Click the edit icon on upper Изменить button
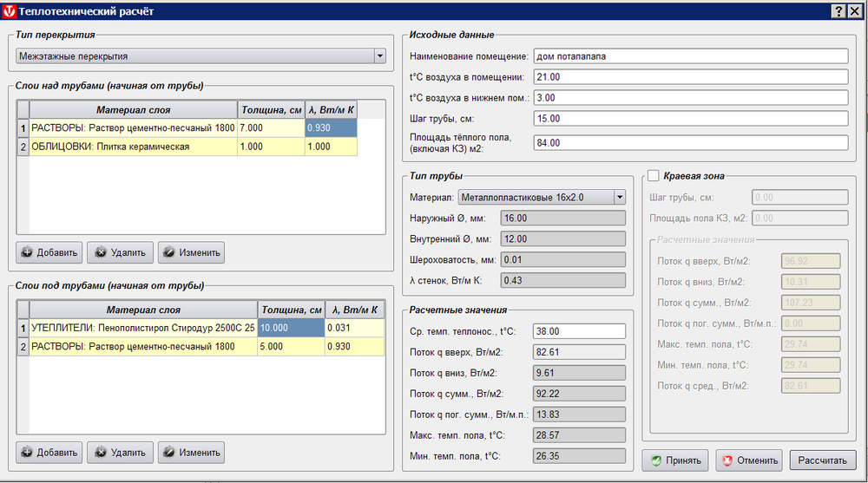 pos(168,253)
